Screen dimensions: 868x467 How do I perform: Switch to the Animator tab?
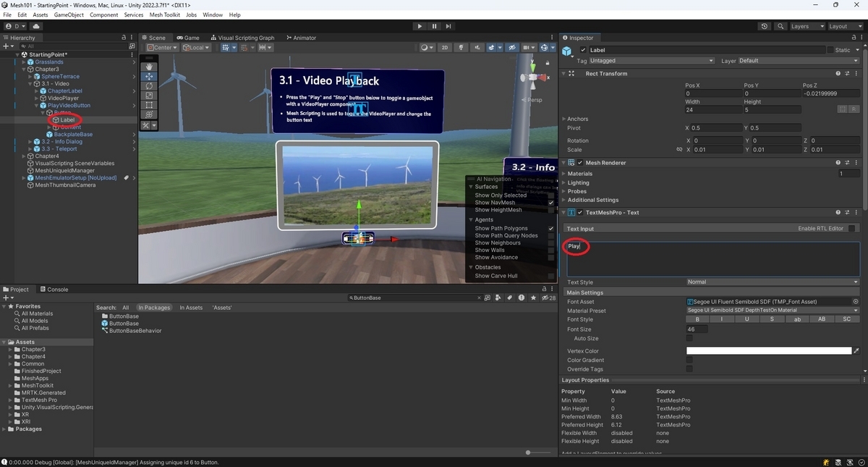coord(301,38)
